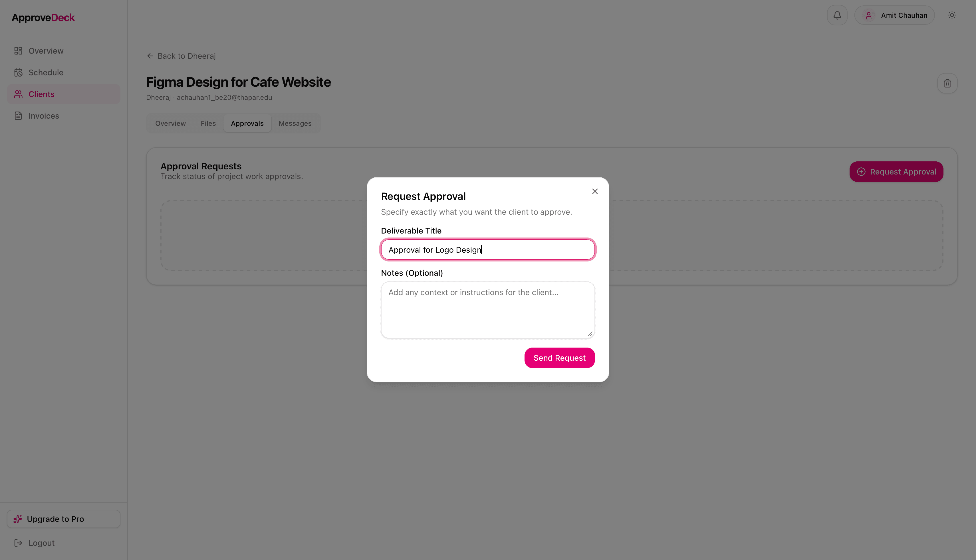Toggle the light/dark theme sun icon

tap(952, 15)
